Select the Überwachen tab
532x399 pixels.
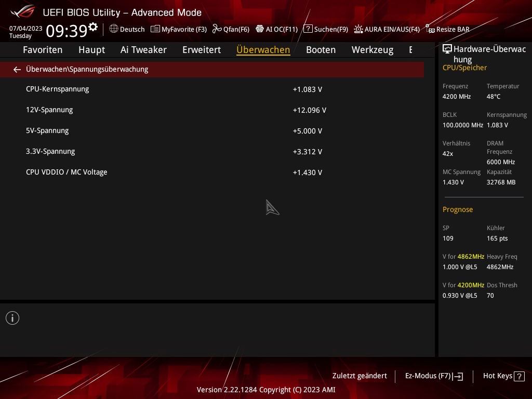tap(263, 50)
